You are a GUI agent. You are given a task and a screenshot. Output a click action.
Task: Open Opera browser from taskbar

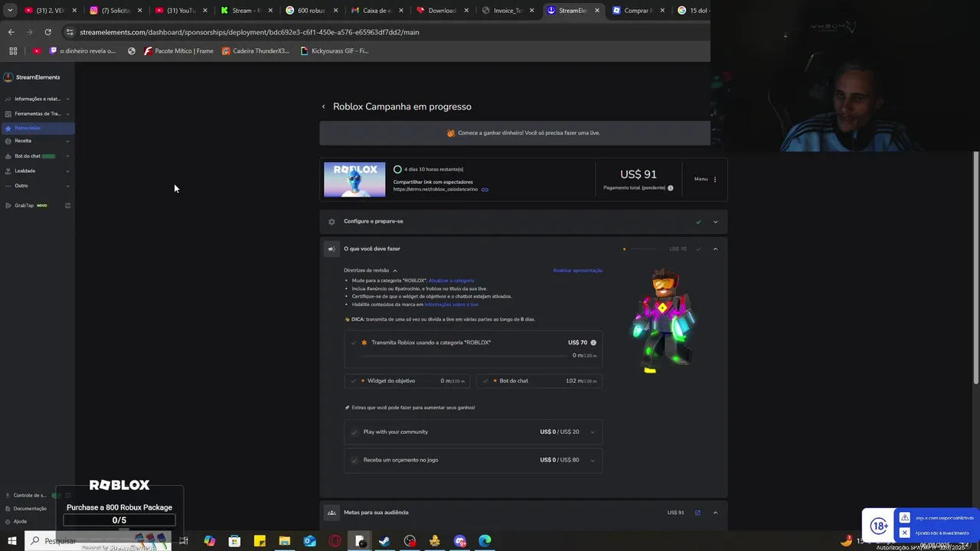pyautogui.click(x=335, y=541)
